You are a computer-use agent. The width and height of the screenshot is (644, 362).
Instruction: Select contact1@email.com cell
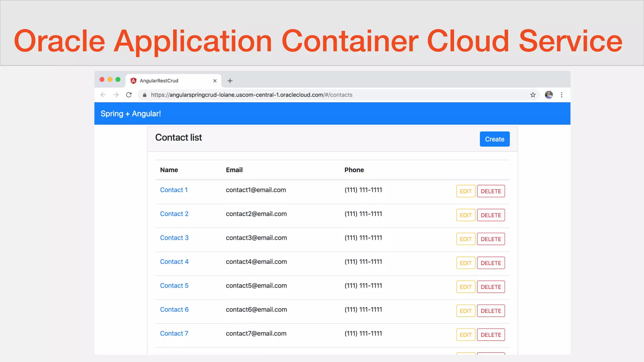(x=256, y=190)
